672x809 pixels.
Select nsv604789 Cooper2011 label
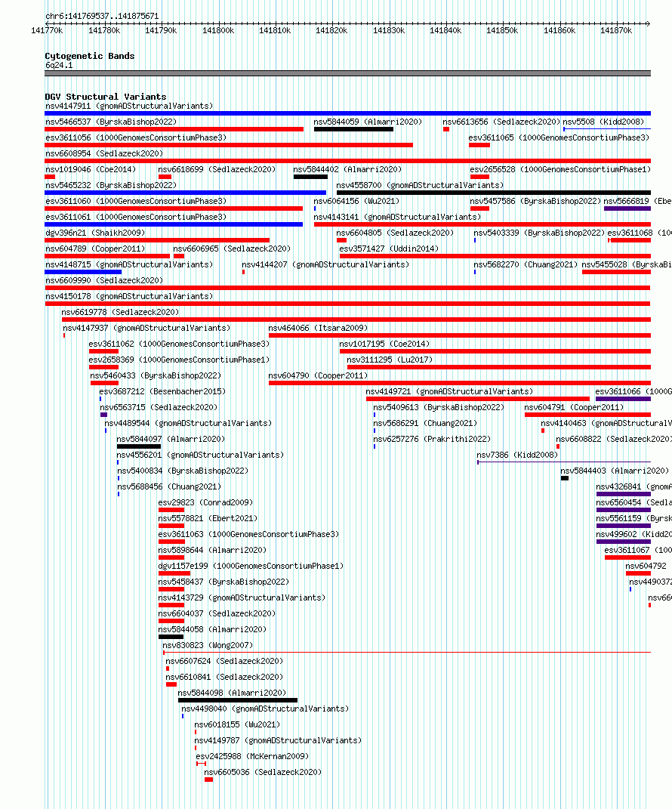coord(95,249)
